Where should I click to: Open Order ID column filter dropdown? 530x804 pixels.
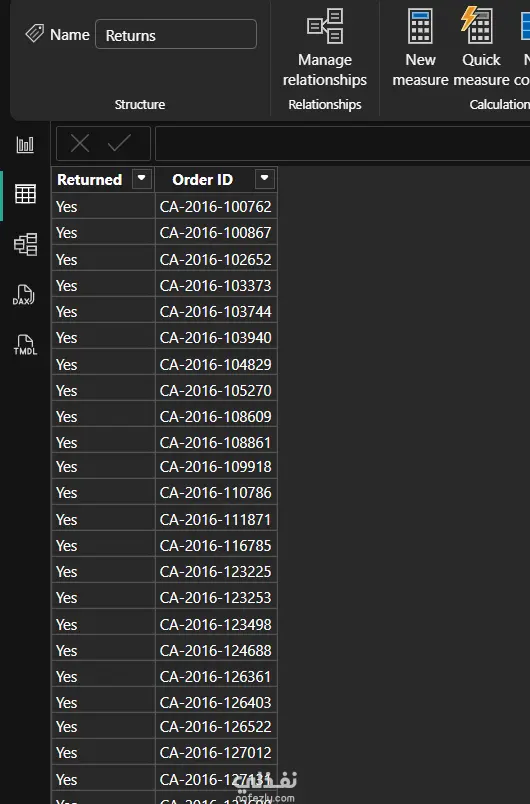tap(264, 179)
